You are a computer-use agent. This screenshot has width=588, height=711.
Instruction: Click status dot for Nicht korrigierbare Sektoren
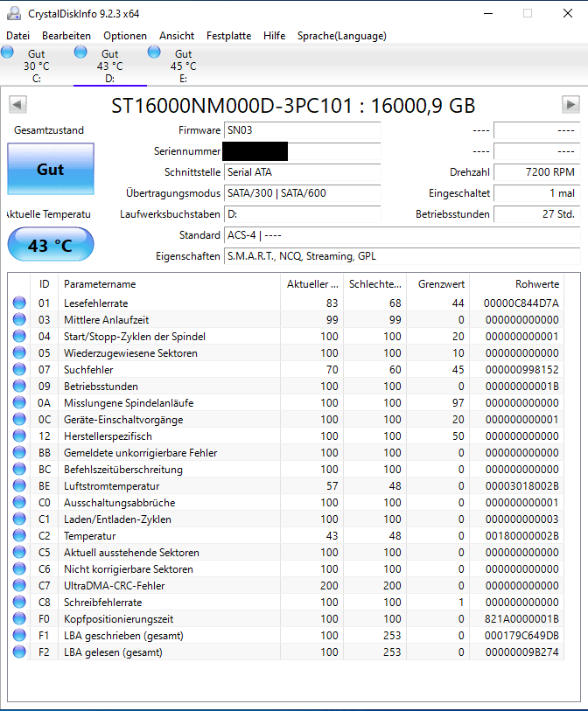pos(19,569)
